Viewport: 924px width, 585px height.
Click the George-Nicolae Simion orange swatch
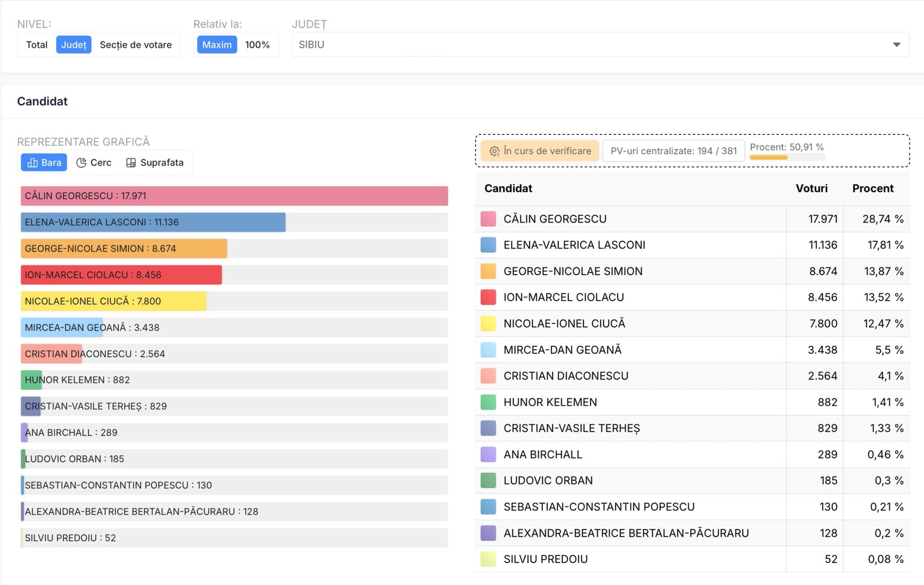pos(488,271)
